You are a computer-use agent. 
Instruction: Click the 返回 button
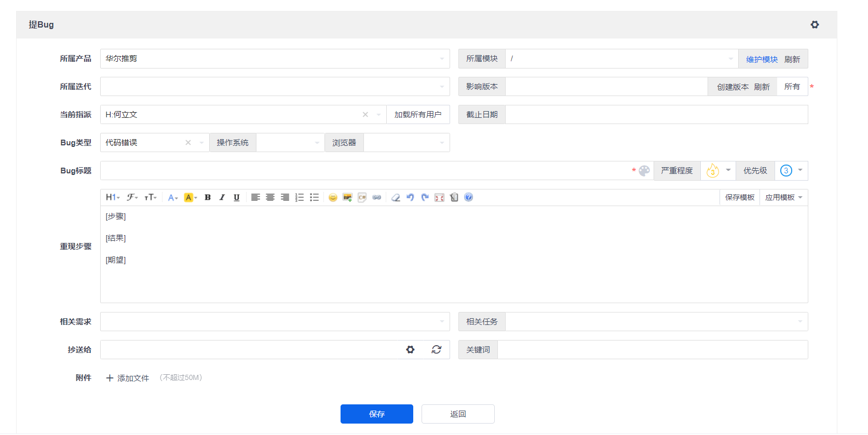coord(458,414)
